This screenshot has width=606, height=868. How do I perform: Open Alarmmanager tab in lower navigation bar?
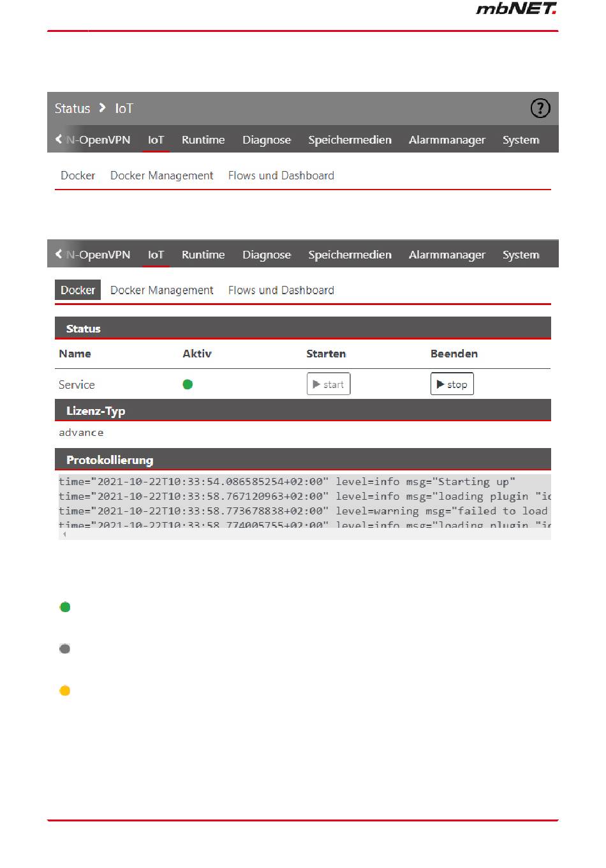point(447,255)
